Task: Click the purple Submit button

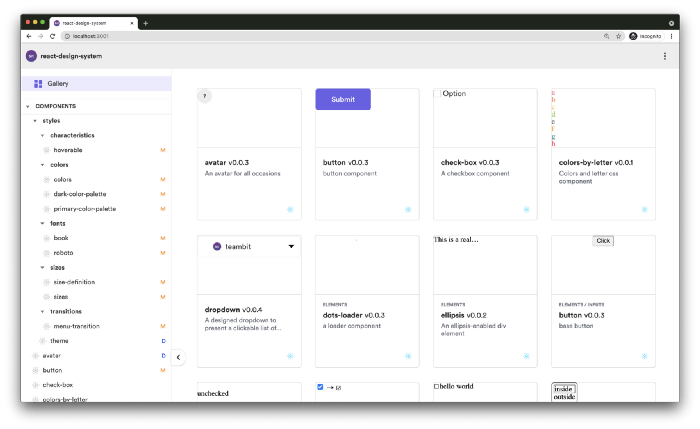Action: click(x=343, y=99)
